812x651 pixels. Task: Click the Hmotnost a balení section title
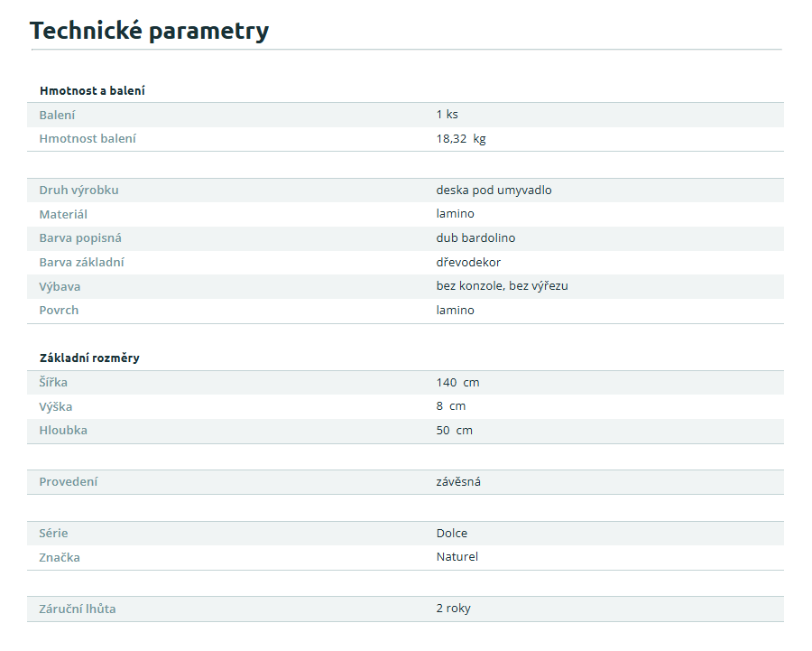(x=92, y=90)
